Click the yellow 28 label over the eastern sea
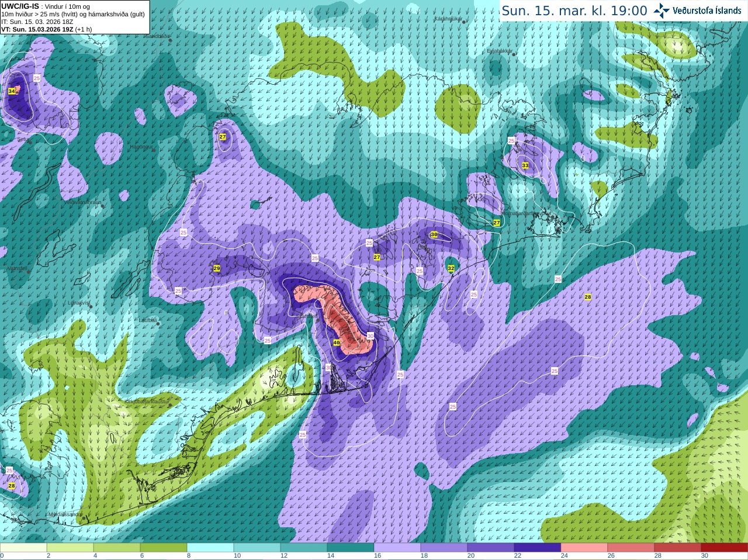The width and height of the screenshot is (748, 560). 588,297
